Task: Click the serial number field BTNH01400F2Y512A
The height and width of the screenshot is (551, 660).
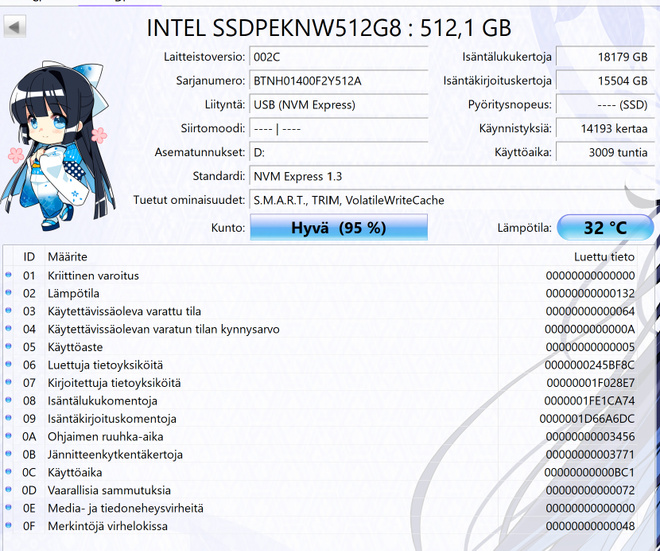Action: (x=339, y=81)
